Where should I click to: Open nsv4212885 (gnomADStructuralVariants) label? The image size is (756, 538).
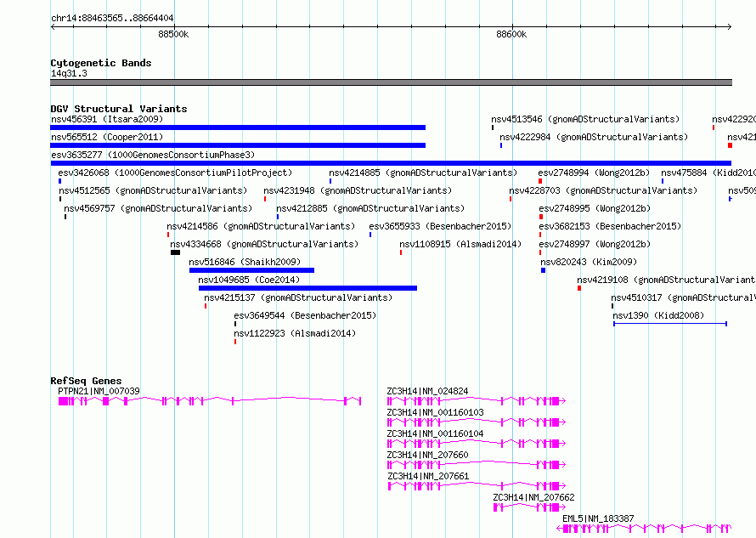pyautogui.click(x=370, y=208)
